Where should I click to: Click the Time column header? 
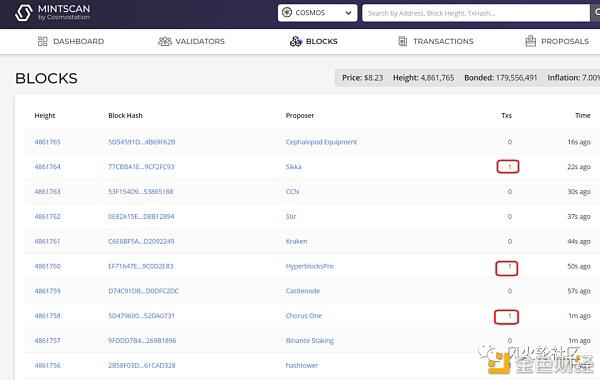pos(583,116)
